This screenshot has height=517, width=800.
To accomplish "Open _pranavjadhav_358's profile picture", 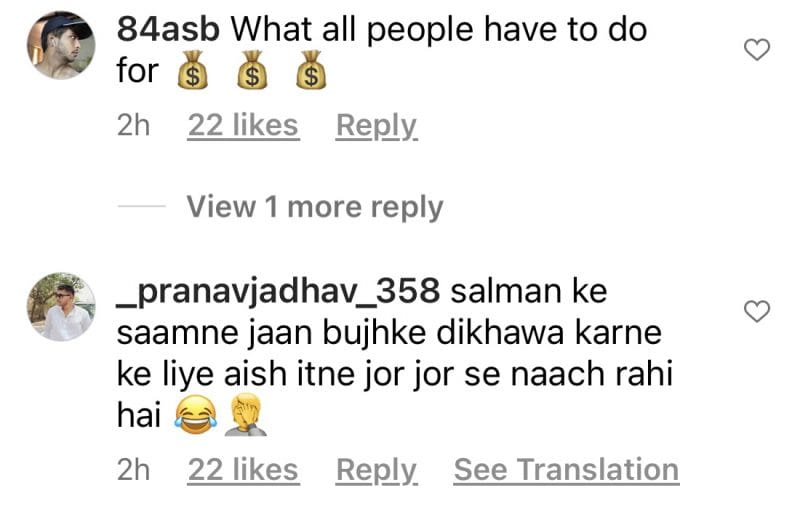I will click(61, 306).
